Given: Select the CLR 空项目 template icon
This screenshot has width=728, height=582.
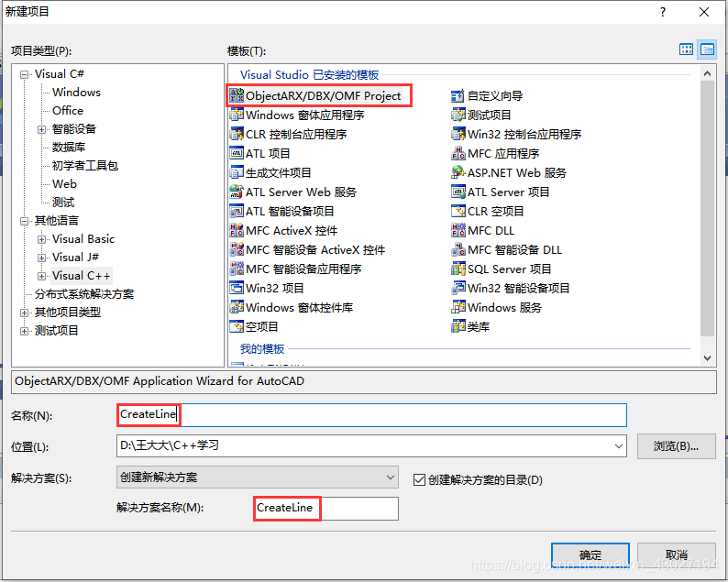Looking at the screenshot, I should coord(458,211).
